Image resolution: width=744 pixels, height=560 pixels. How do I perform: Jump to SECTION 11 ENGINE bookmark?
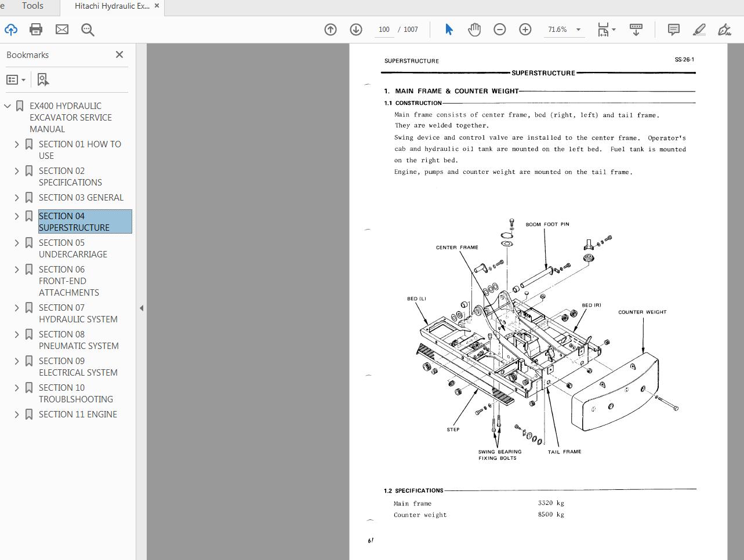click(78, 414)
